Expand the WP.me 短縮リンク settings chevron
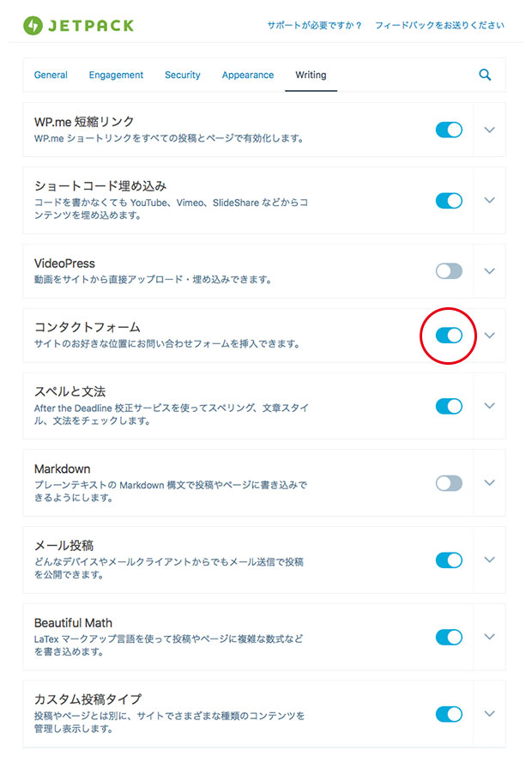This screenshot has height=775, width=532. pos(489,130)
